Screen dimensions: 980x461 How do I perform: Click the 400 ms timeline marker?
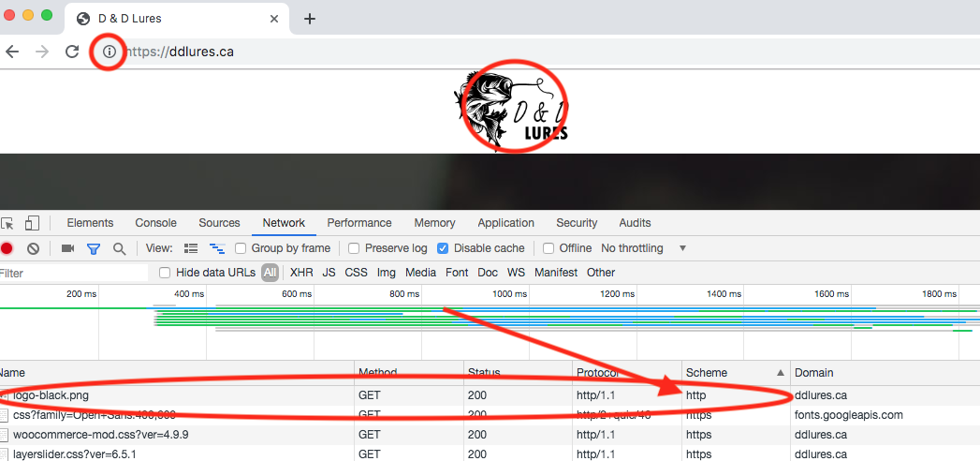(x=189, y=293)
